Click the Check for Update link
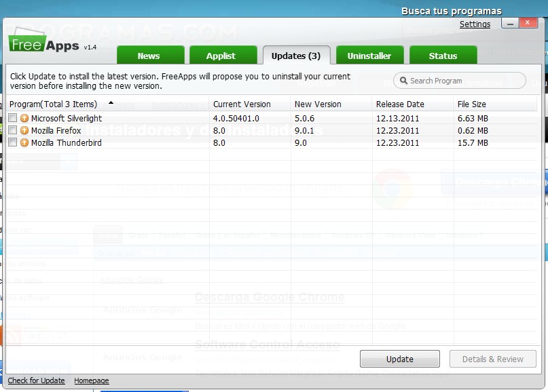The height and width of the screenshot is (392, 548). pos(37,380)
